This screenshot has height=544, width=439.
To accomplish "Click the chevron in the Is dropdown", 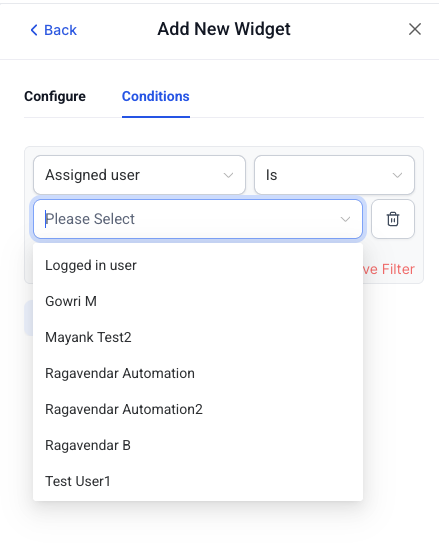I will point(397,175).
